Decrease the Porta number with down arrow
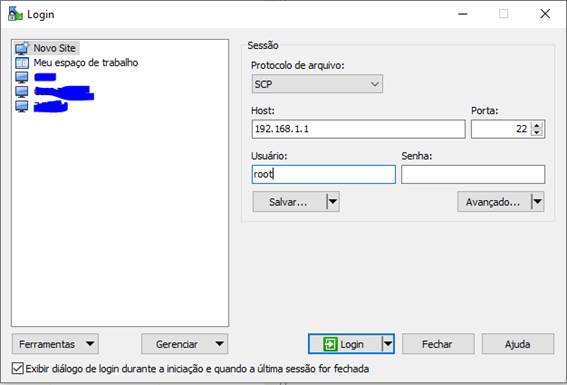This screenshot has width=567, height=385. 537,132
